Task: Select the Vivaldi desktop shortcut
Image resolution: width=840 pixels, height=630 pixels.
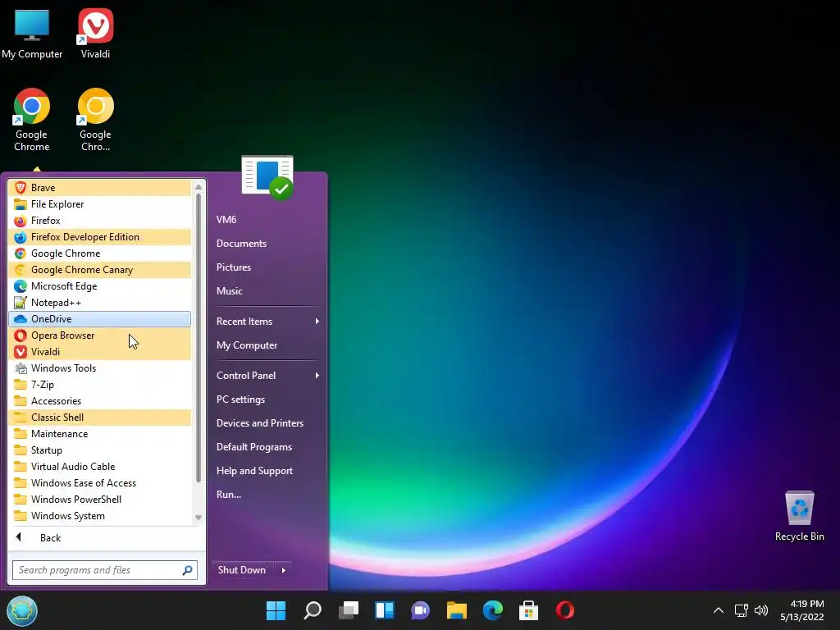Action: [x=95, y=34]
